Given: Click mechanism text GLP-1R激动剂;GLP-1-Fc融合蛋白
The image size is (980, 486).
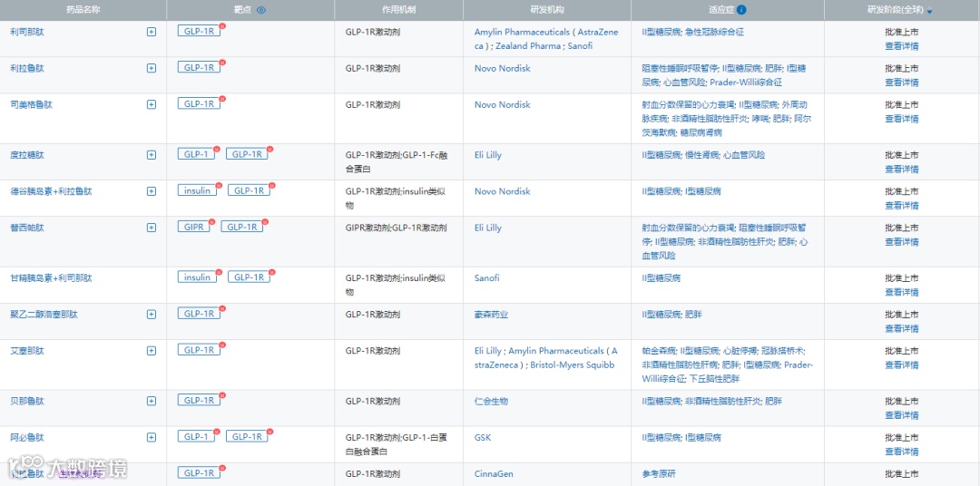Looking at the screenshot, I should 397,161.
